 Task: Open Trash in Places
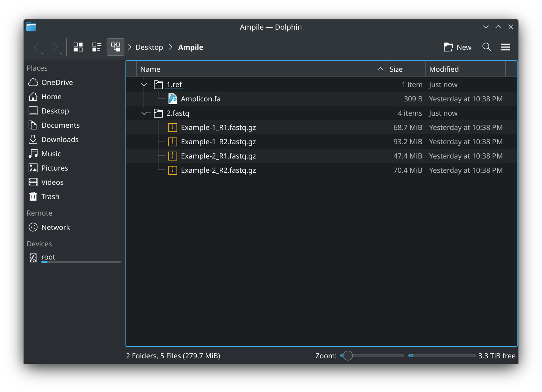(74, 197)
